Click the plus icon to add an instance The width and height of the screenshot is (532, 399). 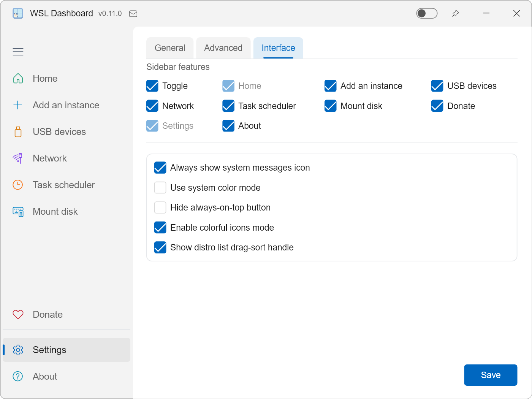tap(18, 105)
